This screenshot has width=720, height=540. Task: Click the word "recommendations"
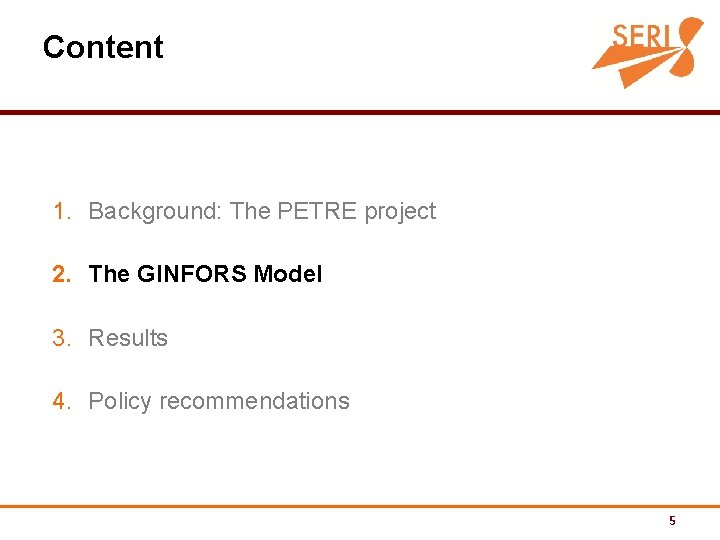click(254, 401)
